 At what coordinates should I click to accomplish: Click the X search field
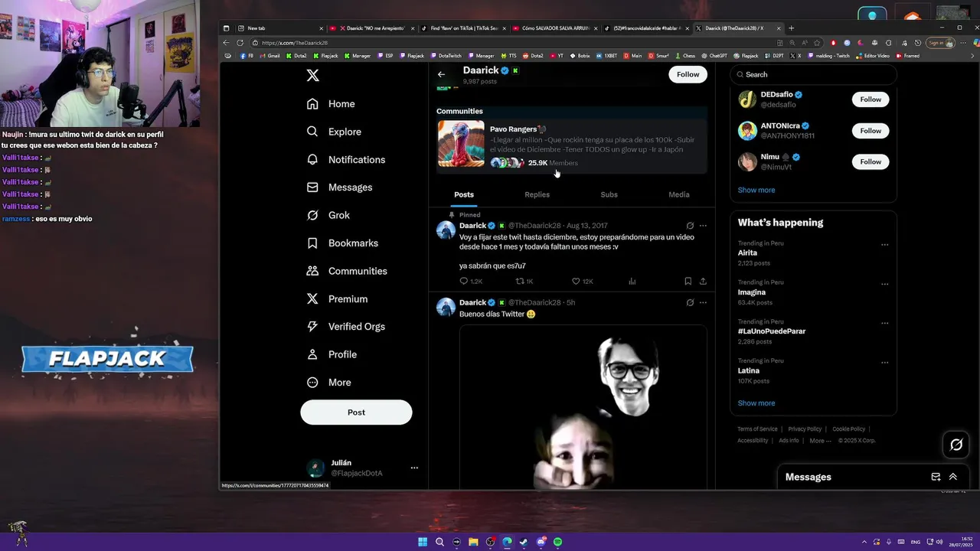click(813, 74)
